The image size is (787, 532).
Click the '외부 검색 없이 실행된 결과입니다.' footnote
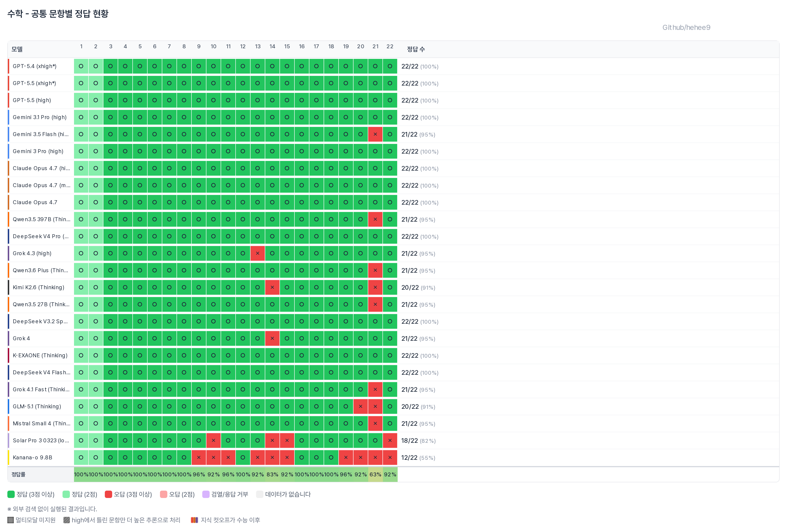point(52,509)
